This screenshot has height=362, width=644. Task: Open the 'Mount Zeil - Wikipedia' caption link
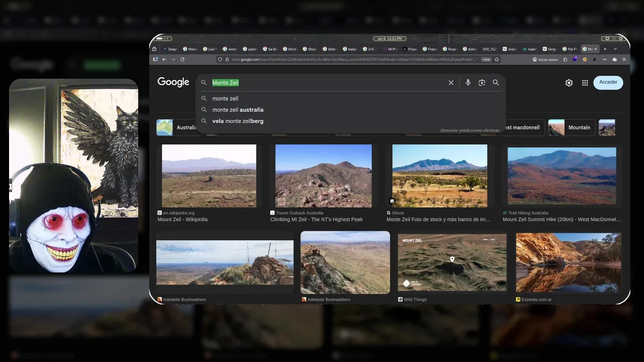point(183,220)
